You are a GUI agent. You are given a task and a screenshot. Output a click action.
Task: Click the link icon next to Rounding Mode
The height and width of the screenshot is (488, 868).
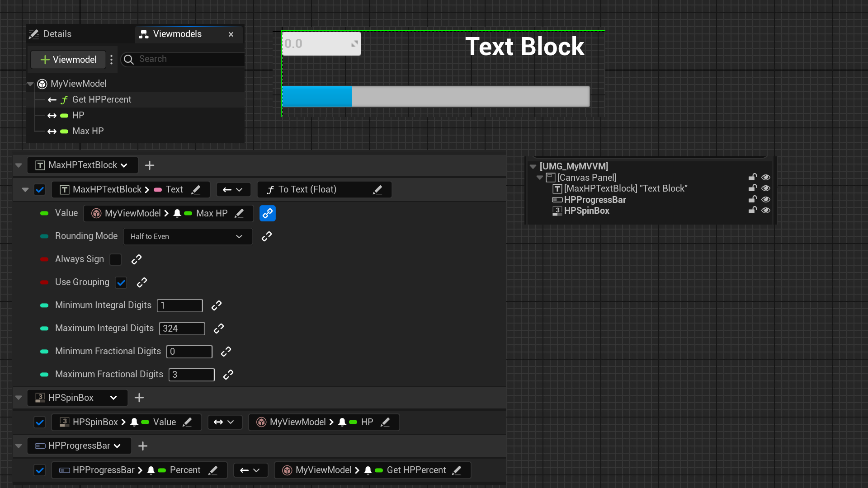(x=267, y=236)
